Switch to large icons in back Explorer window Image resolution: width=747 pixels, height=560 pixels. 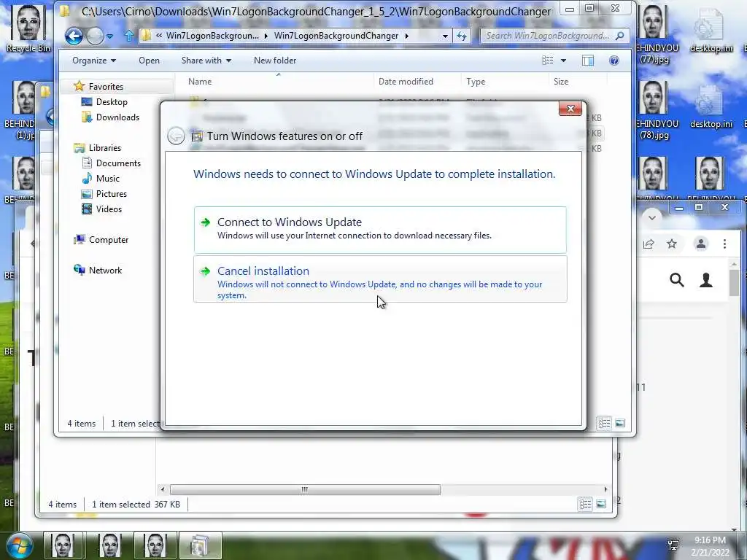click(x=601, y=504)
